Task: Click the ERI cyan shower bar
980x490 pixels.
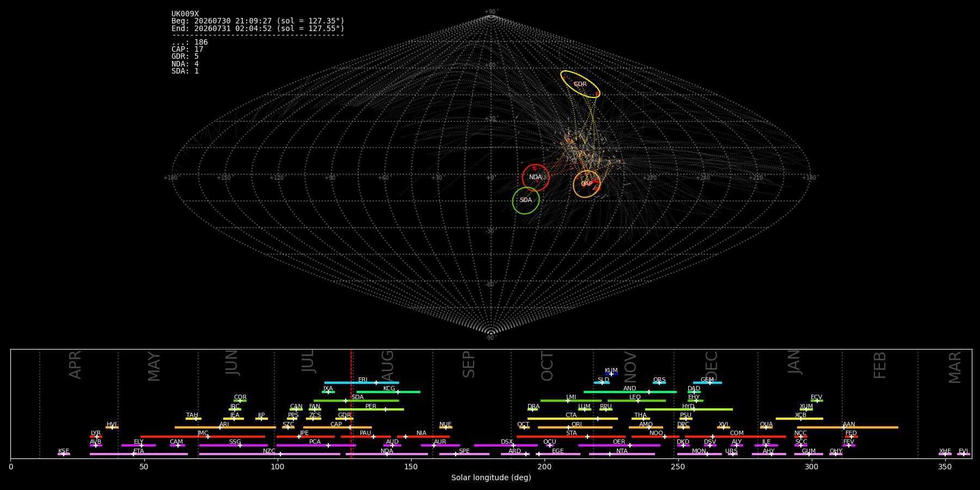Action: [362, 383]
